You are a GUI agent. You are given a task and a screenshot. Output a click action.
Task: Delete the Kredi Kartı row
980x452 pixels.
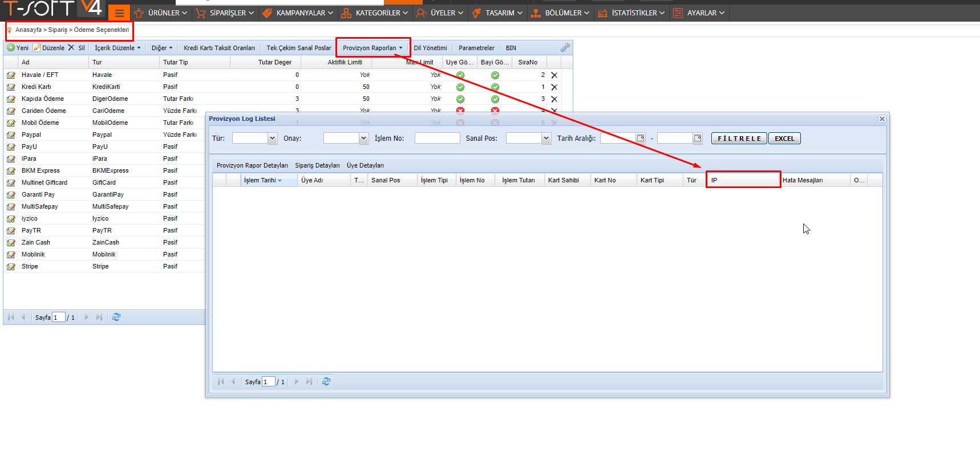click(x=554, y=87)
